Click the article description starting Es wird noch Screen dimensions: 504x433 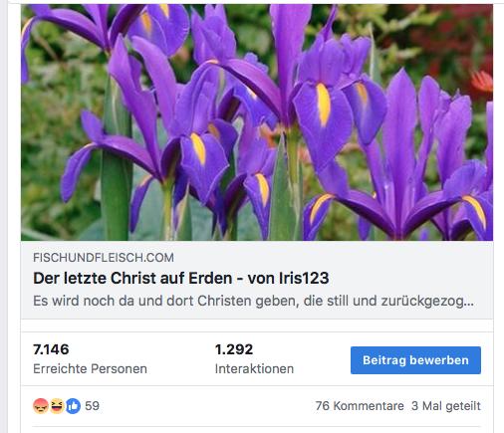point(253,301)
